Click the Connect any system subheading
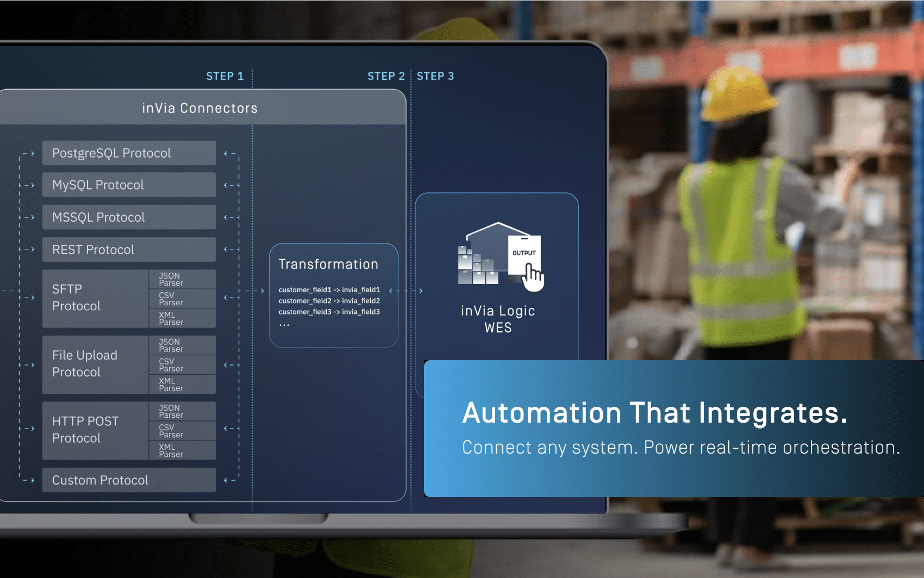 (x=681, y=448)
